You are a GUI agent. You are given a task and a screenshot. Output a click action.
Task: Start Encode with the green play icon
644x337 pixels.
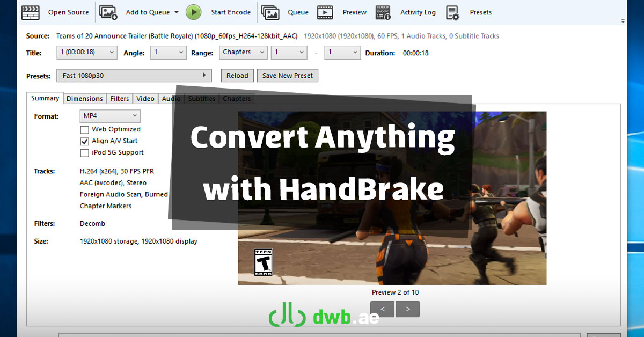point(193,12)
